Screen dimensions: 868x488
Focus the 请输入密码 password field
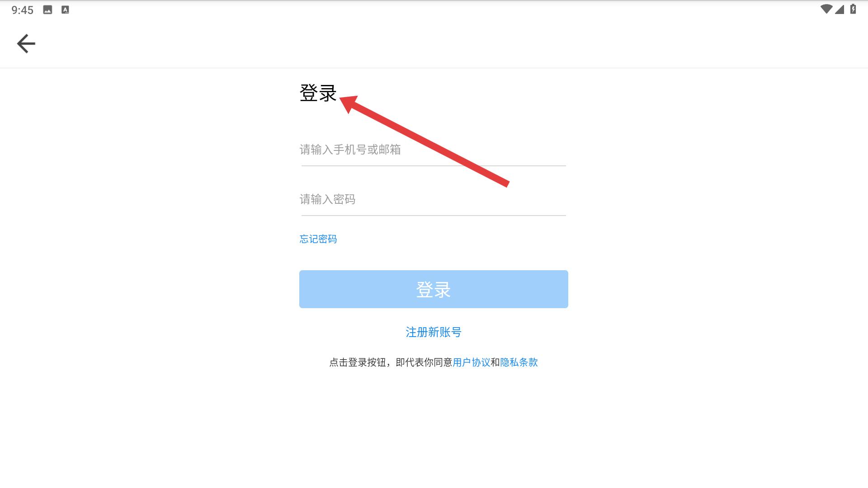(434, 199)
